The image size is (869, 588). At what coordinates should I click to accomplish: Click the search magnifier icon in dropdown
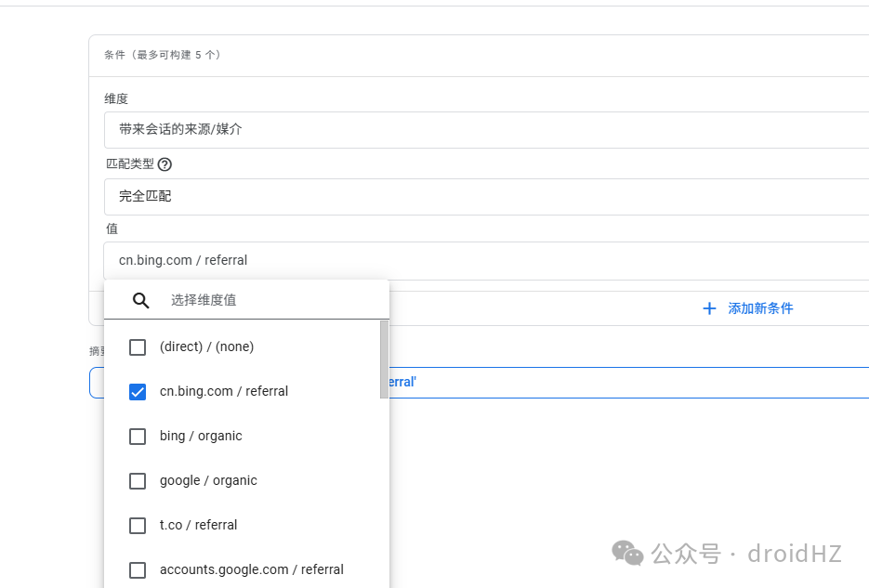pyautogui.click(x=140, y=301)
